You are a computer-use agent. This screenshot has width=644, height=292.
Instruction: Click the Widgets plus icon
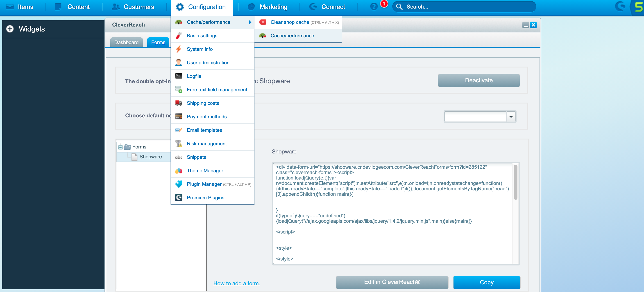10,29
